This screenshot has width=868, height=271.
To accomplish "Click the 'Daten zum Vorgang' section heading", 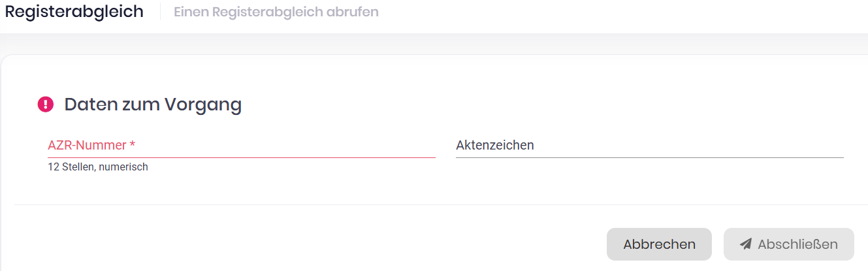I will [153, 104].
